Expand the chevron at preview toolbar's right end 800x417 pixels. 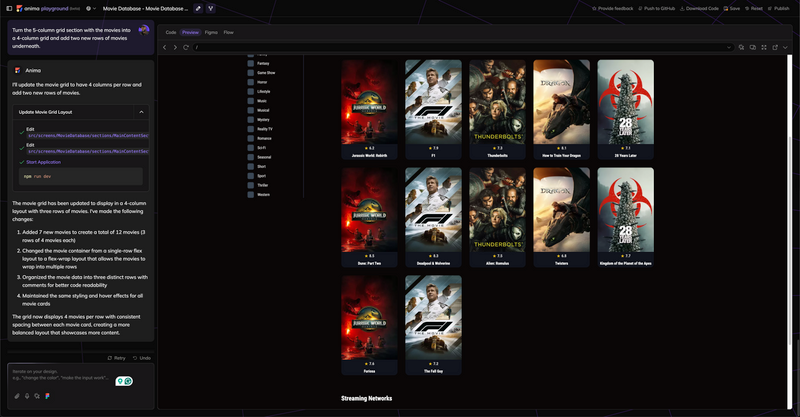click(x=785, y=47)
